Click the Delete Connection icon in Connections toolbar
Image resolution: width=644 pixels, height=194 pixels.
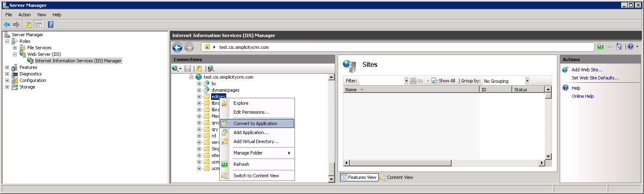tap(211, 68)
